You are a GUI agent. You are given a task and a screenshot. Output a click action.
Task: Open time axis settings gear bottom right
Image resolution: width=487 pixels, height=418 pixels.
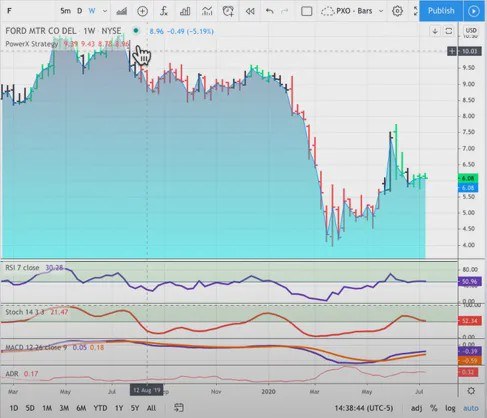471,391
